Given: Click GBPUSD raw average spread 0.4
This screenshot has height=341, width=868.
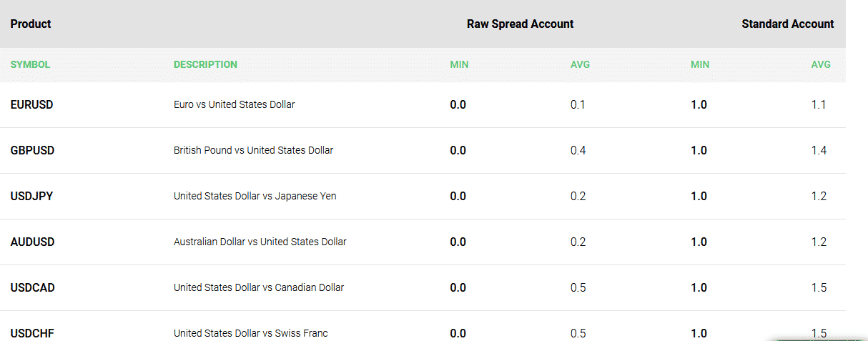Looking at the screenshot, I should (x=578, y=150).
